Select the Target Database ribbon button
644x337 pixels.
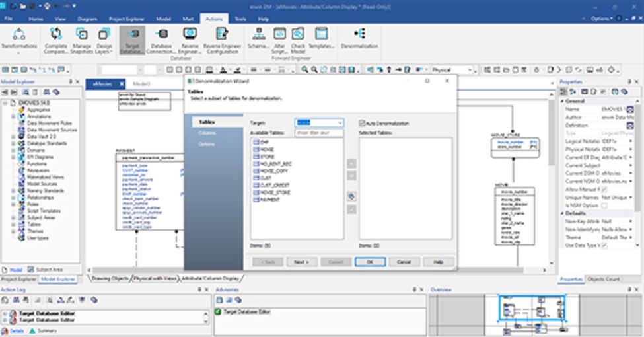[132, 40]
